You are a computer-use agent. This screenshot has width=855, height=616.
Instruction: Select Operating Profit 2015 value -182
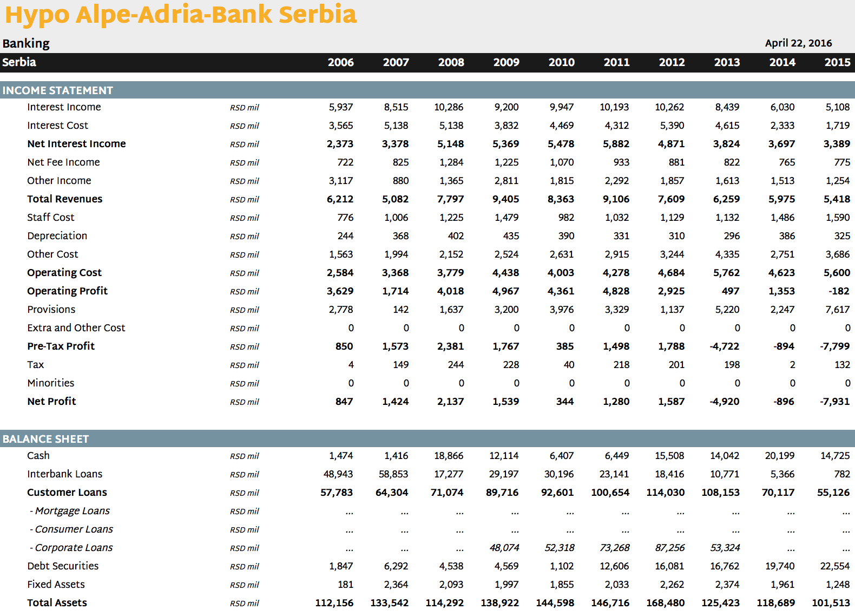(x=839, y=291)
